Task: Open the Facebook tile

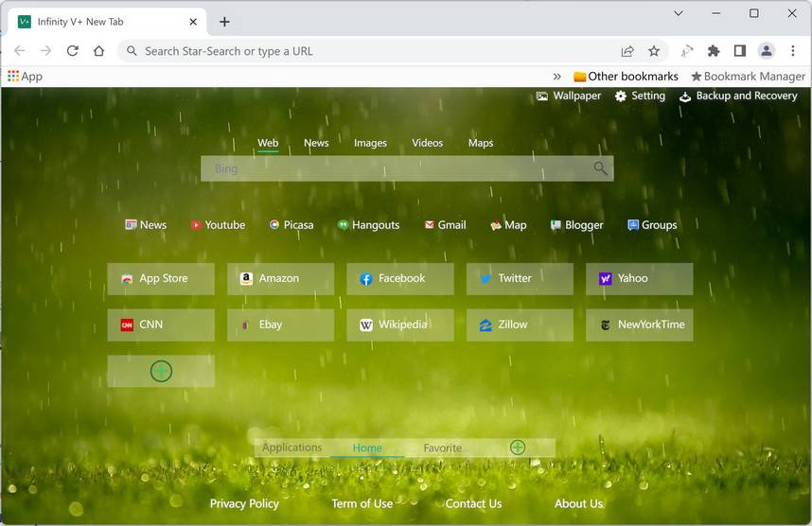Action: [400, 279]
